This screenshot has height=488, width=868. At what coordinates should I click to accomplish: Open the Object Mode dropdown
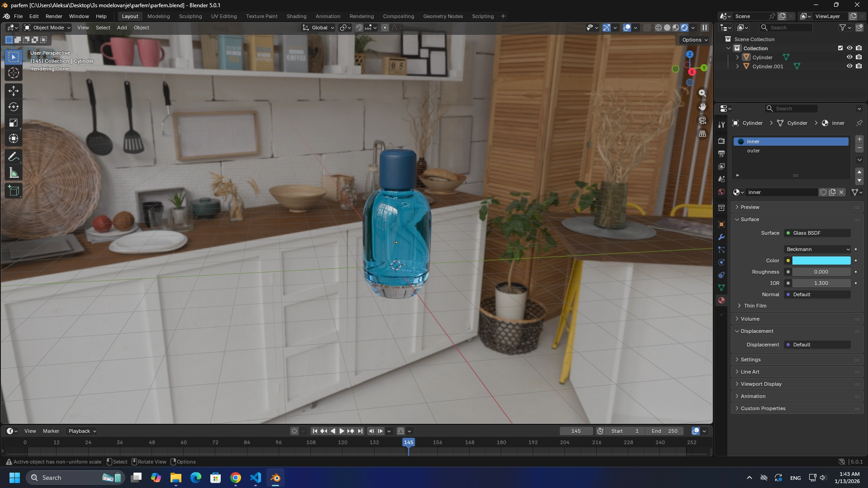coord(47,28)
